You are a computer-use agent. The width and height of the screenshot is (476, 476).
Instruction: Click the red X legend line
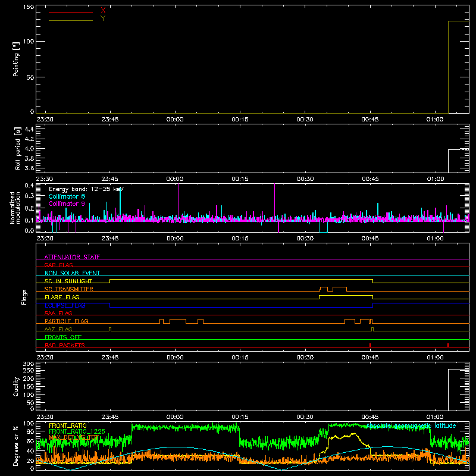(x=71, y=12)
